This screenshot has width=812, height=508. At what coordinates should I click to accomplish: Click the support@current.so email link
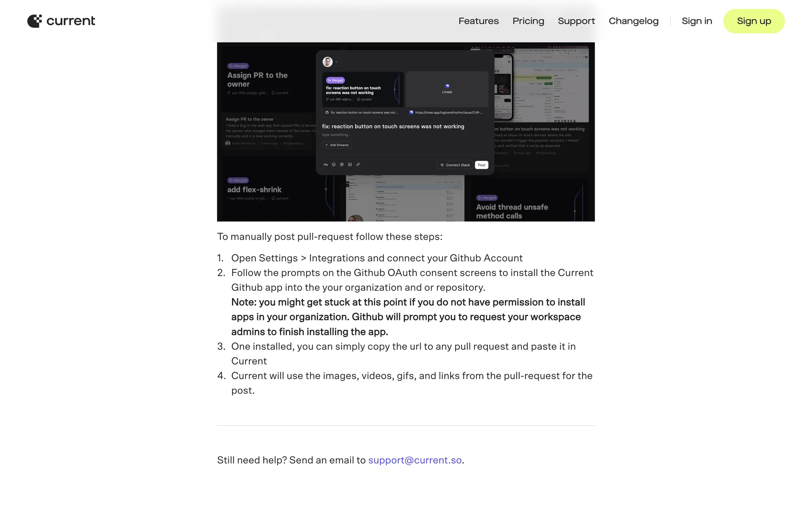414,460
